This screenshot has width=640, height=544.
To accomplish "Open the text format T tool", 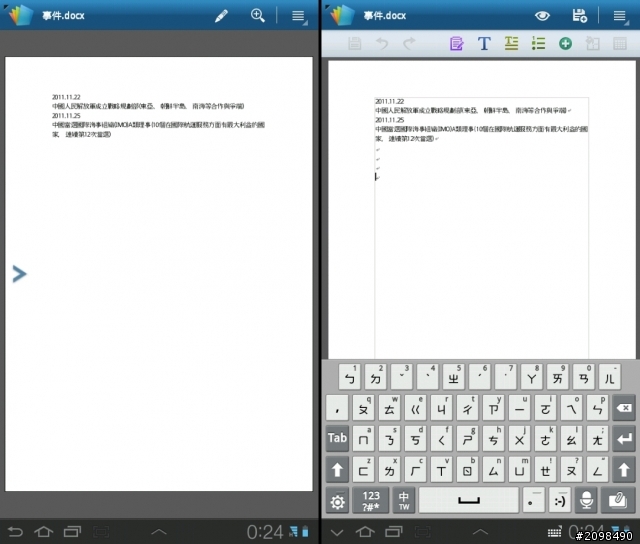I will pyautogui.click(x=484, y=43).
